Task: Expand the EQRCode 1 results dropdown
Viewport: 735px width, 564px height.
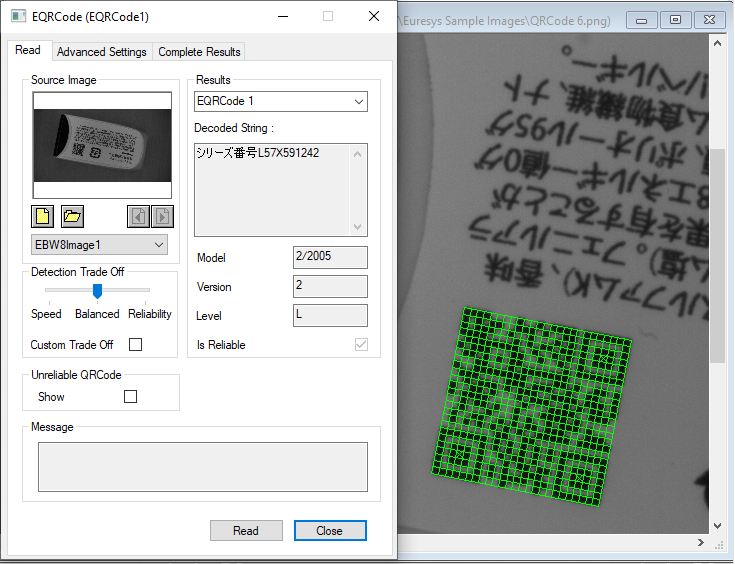Action: pyautogui.click(x=280, y=101)
